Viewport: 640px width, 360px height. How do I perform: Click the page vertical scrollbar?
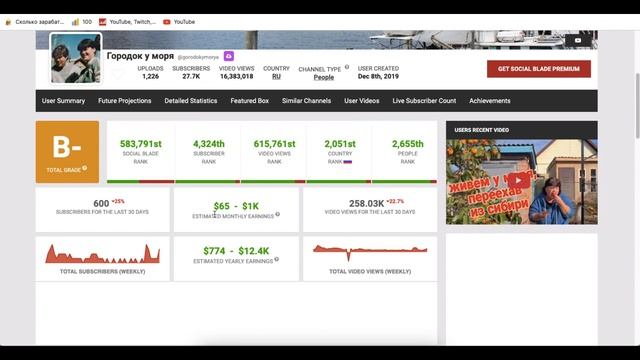(638, 106)
